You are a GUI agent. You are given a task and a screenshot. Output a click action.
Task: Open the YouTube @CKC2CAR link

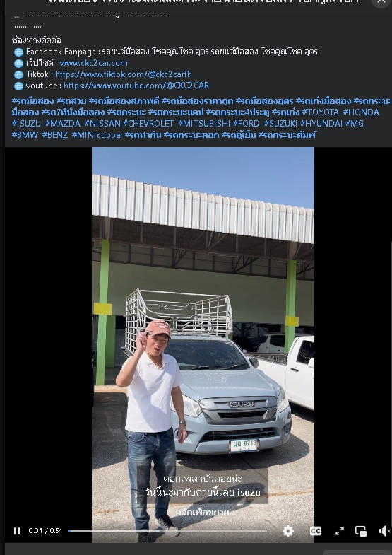coord(136,86)
